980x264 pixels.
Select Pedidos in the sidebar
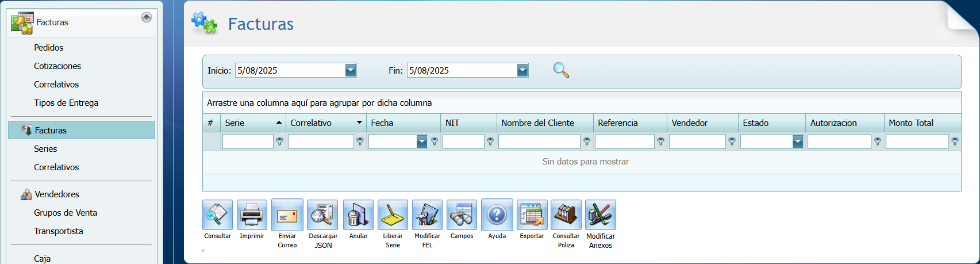click(x=49, y=48)
